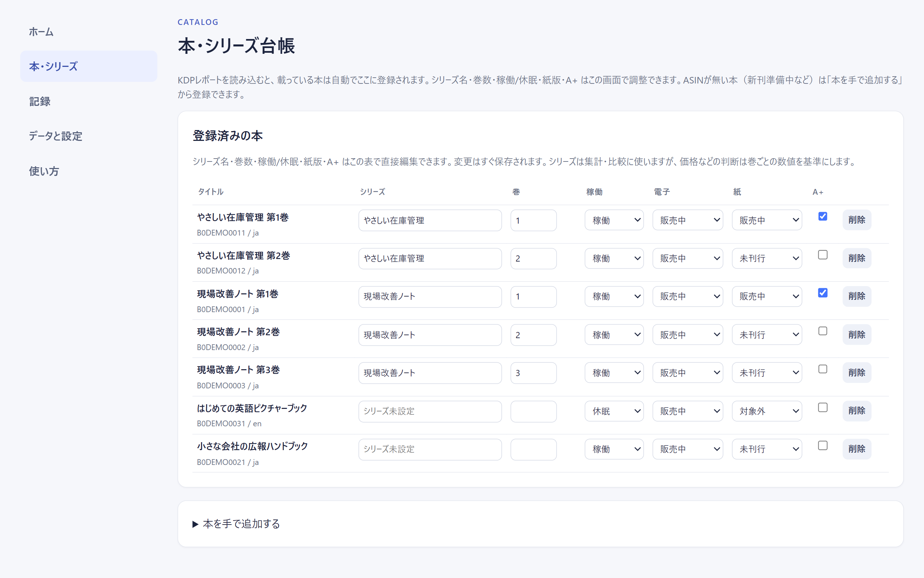924x578 pixels.
Task: Enable A+ for 現場改善ノート 第2巻
Action: 823,331
